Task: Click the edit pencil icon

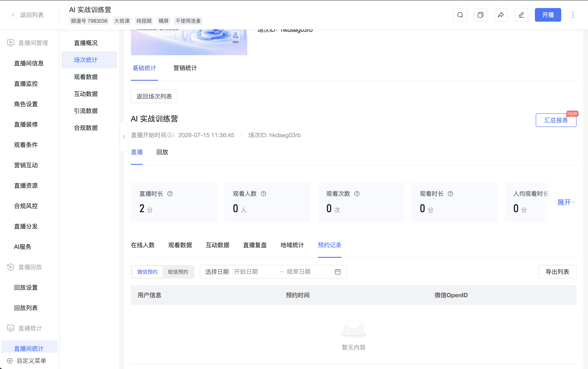Action: coord(521,15)
